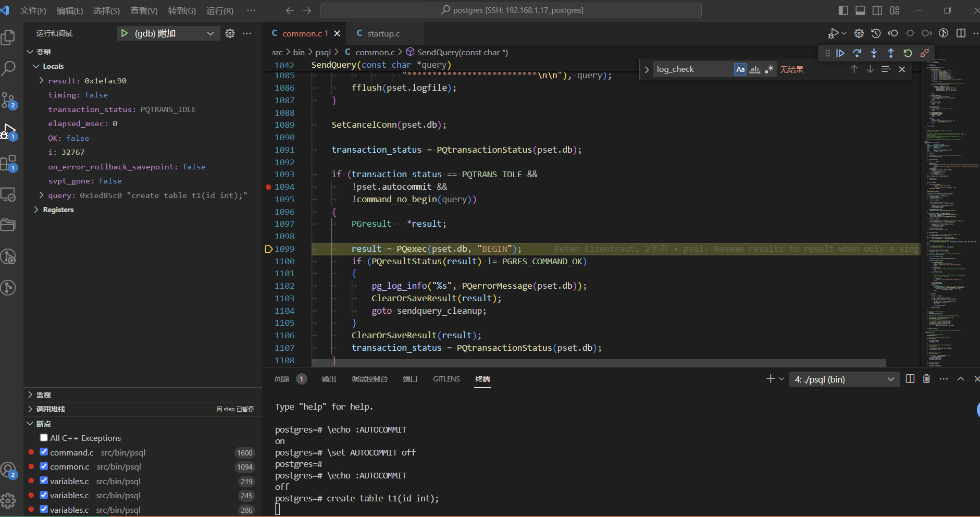Image resolution: width=980 pixels, height=517 pixels.
Task: Expand the Registers section
Action: [58, 210]
